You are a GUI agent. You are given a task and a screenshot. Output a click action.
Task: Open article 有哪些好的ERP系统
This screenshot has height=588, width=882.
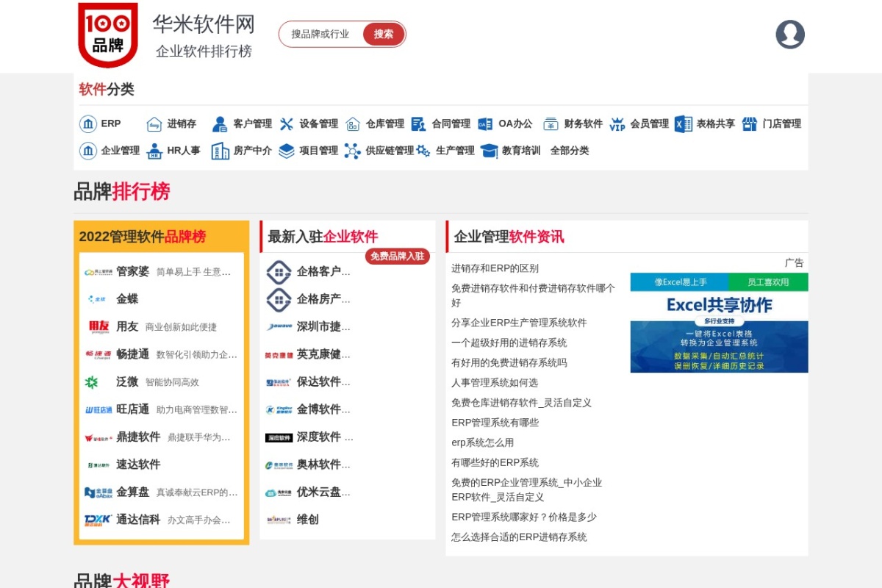tap(495, 462)
